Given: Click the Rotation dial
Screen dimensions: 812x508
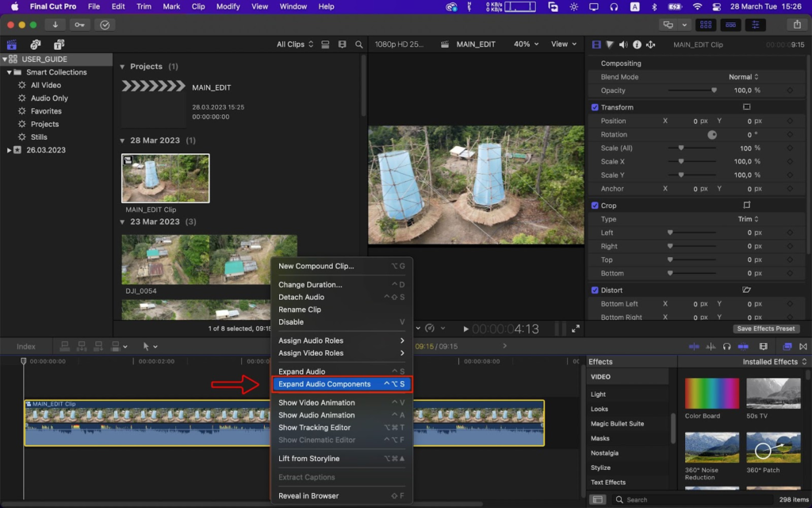Looking at the screenshot, I should tap(712, 135).
